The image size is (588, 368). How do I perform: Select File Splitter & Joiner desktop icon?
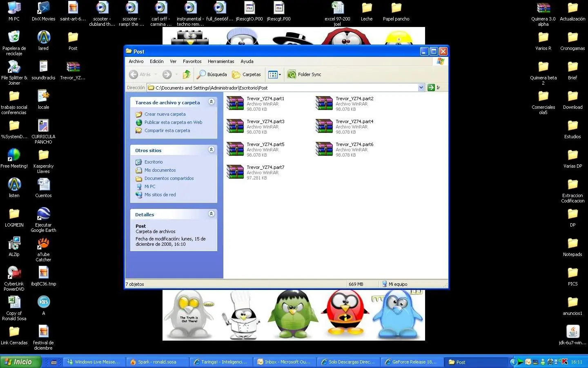click(14, 72)
